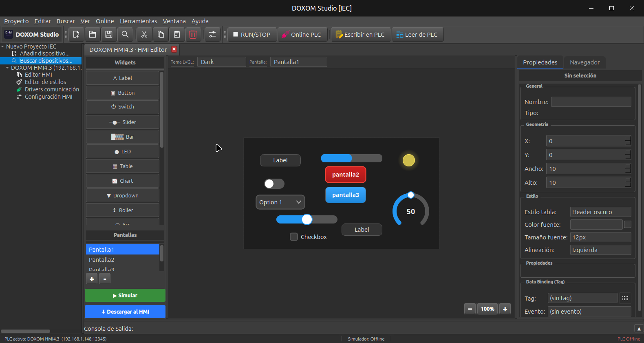Open the Estilo tabla dropdown
Screen dimensions: 644x343
click(x=600, y=212)
